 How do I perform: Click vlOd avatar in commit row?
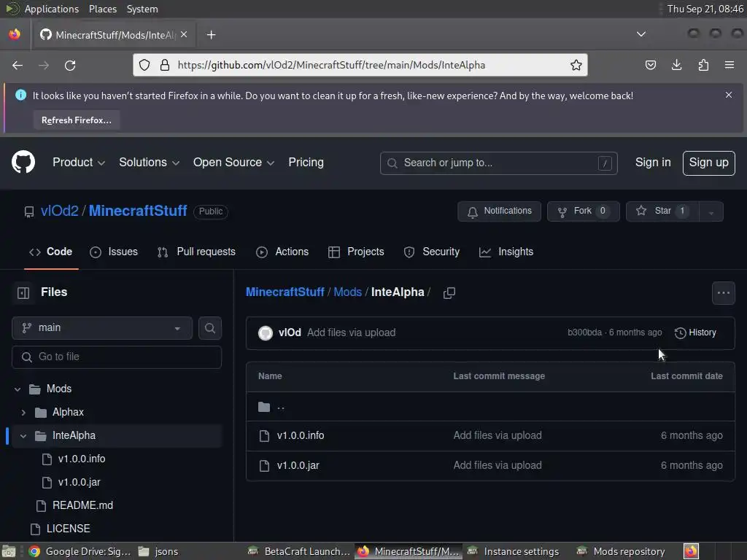(x=266, y=332)
